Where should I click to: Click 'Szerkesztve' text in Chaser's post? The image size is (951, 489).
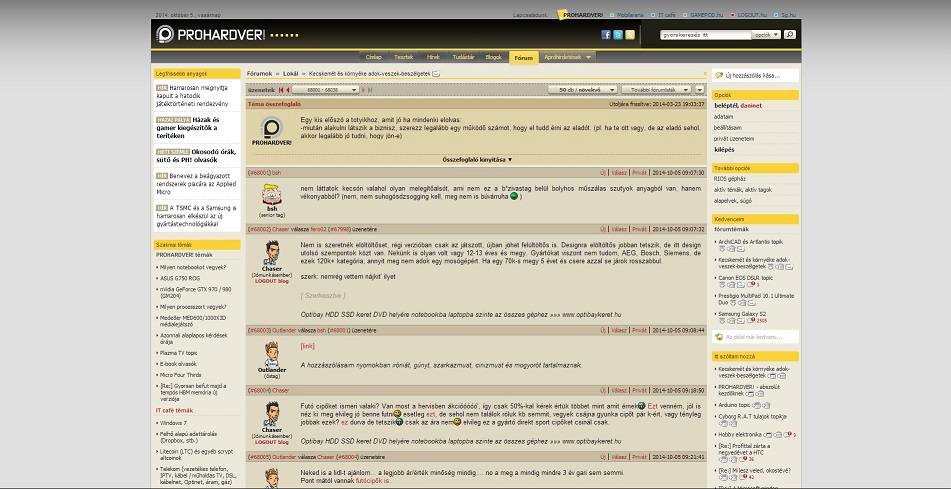click(323, 295)
